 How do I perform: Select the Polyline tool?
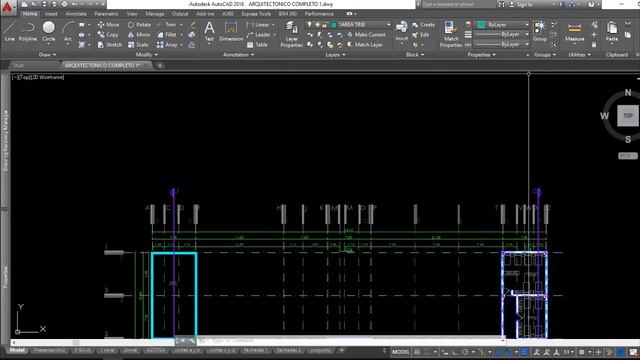click(28, 31)
